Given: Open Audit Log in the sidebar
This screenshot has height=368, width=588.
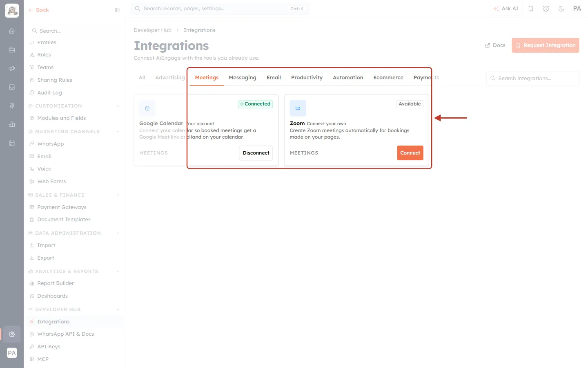Looking at the screenshot, I should coord(49,93).
